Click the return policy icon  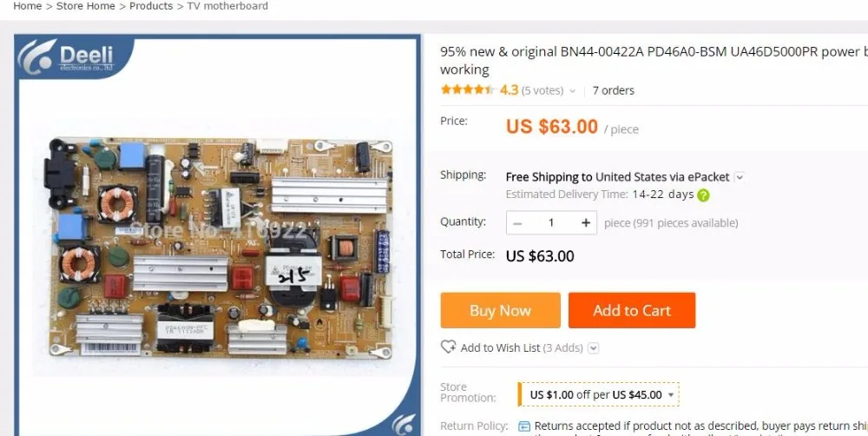523,426
